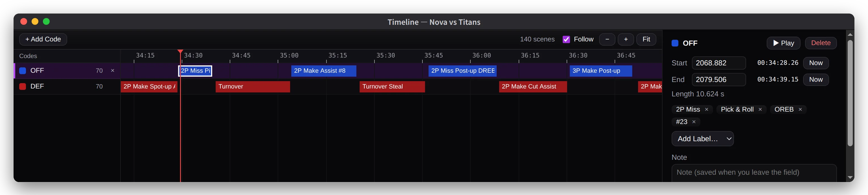
Task: Set Start time using its Now button
Action: 816,63
